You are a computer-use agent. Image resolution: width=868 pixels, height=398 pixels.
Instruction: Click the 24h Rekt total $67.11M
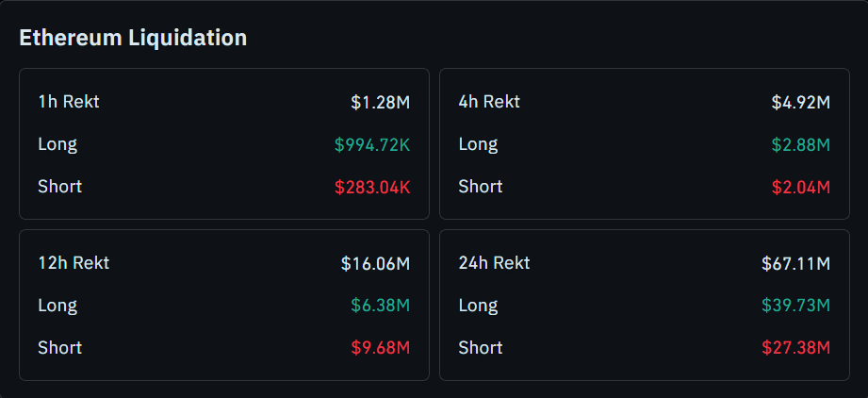[795, 263]
